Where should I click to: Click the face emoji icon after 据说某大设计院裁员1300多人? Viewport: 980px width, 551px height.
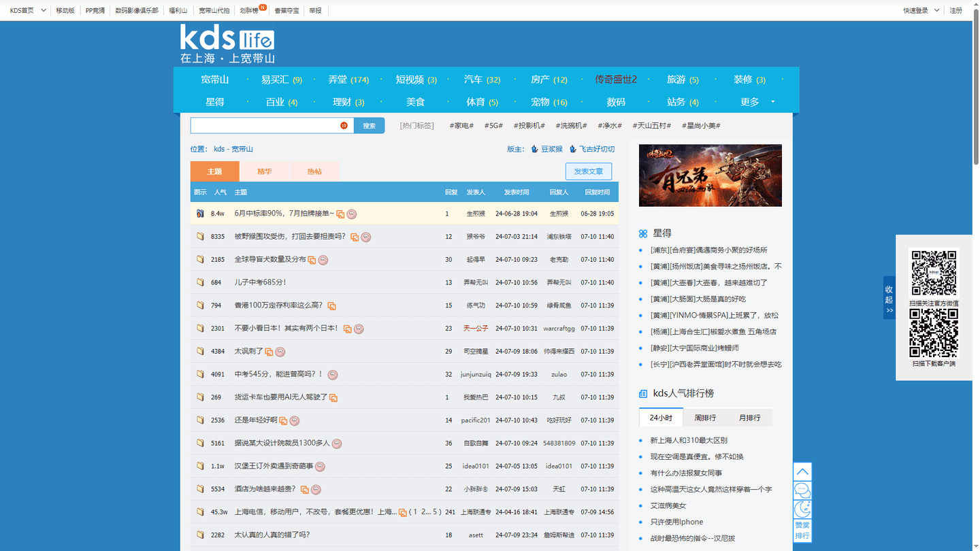(337, 444)
